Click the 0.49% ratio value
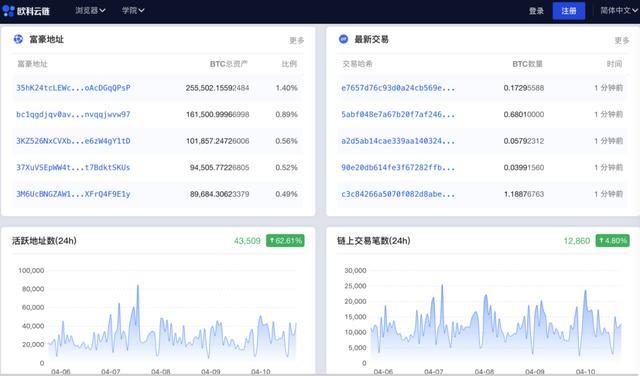This screenshot has width=640, height=376. [287, 194]
